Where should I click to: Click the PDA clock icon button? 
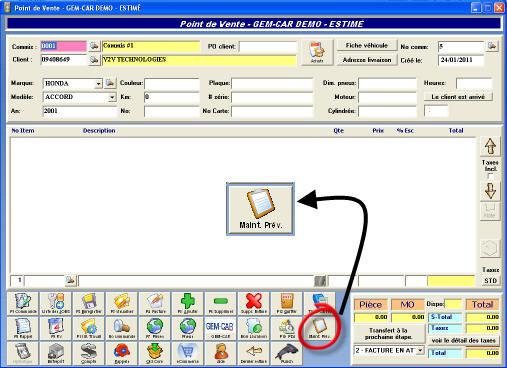pyautogui.click(x=287, y=328)
